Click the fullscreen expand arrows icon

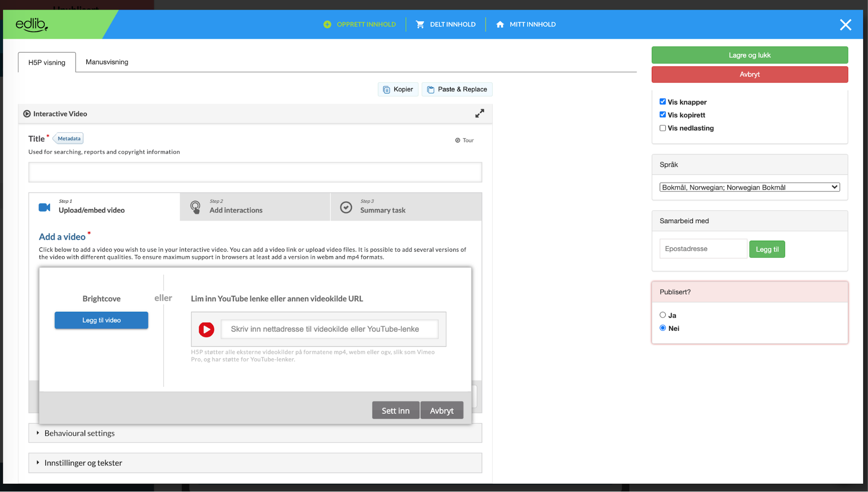pyautogui.click(x=479, y=113)
